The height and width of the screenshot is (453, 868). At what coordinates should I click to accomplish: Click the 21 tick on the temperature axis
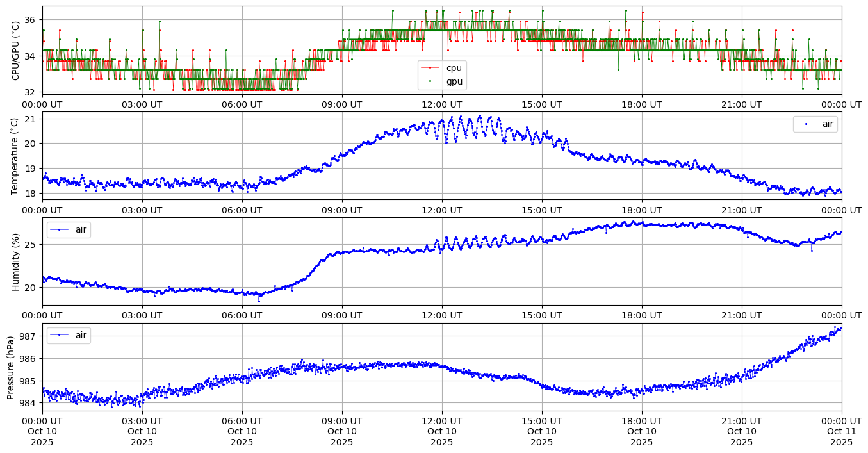point(30,119)
